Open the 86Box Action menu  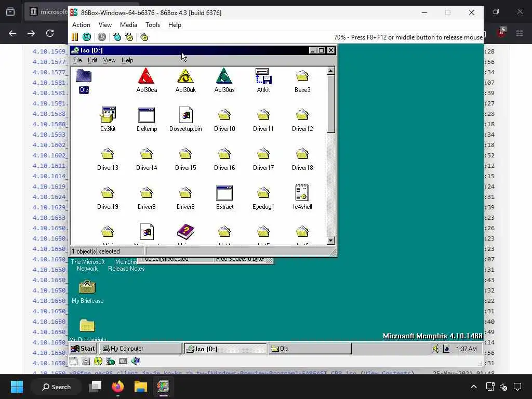point(81,25)
